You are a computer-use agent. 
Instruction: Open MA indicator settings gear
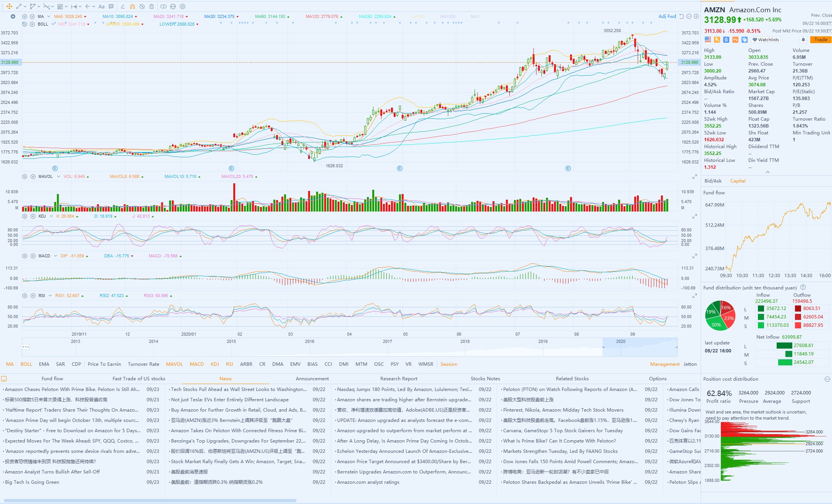point(25,16)
